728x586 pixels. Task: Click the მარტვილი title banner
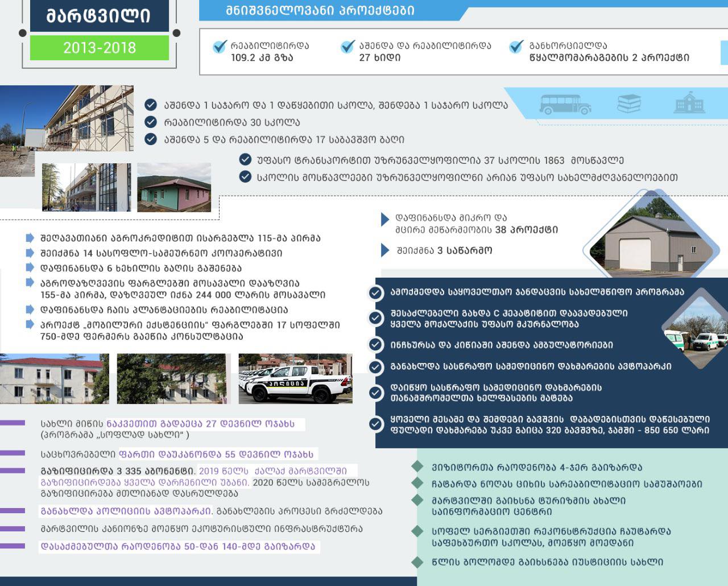pos(99,15)
